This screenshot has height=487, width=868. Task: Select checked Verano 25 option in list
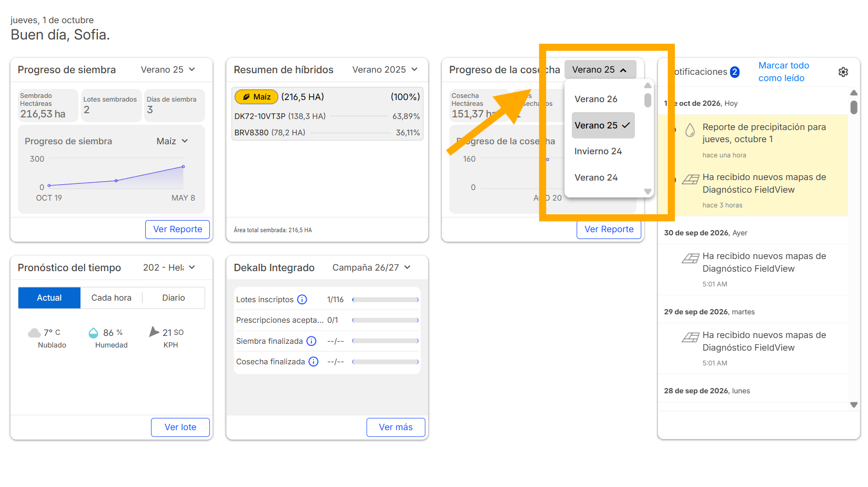pyautogui.click(x=603, y=125)
